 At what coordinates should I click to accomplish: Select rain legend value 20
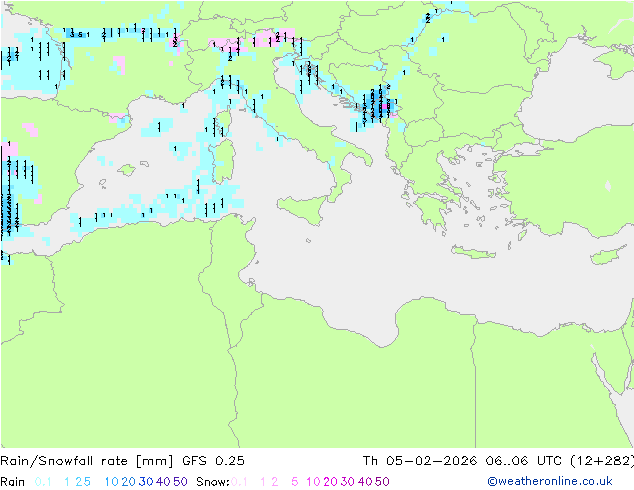click(128, 482)
